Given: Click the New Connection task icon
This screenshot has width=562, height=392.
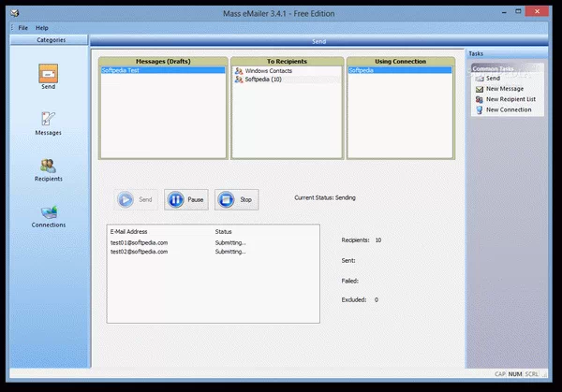Looking at the screenshot, I should pyautogui.click(x=480, y=109).
